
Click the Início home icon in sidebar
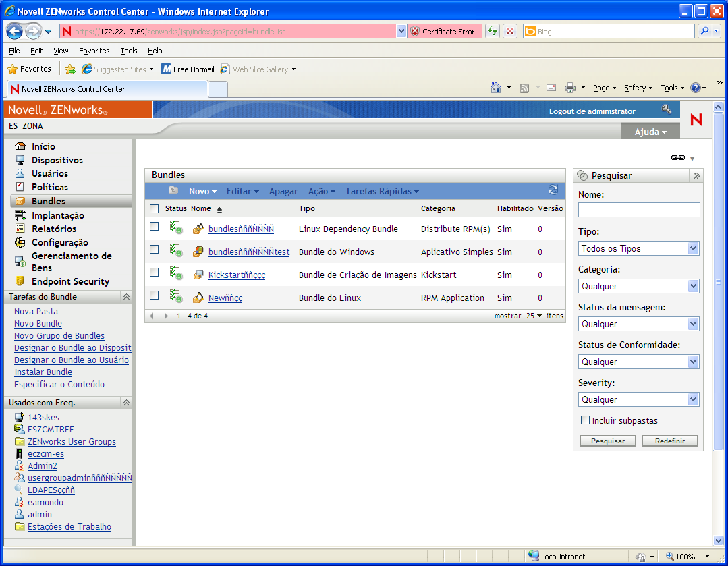[x=20, y=146]
